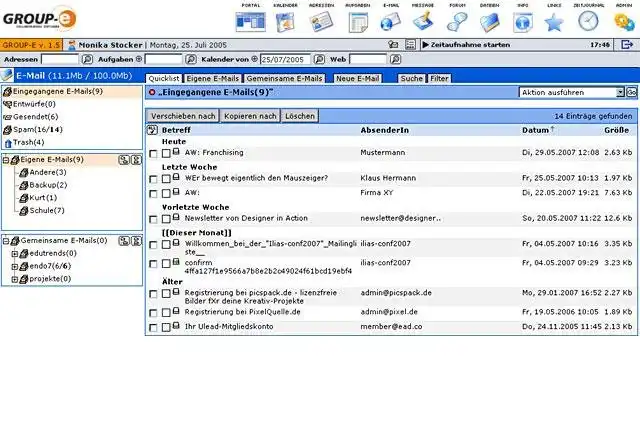Expand the endo7(6/6) folder

(15, 266)
